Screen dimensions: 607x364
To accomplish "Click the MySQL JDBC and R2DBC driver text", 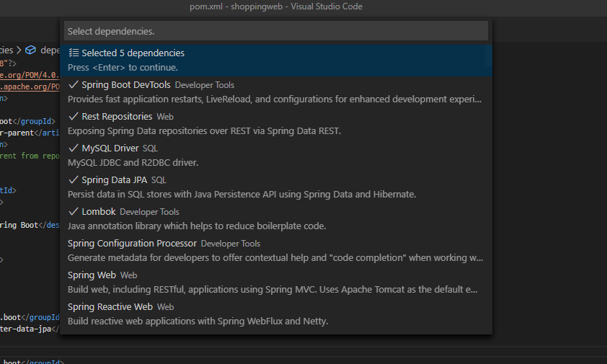I will tap(133, 163).
